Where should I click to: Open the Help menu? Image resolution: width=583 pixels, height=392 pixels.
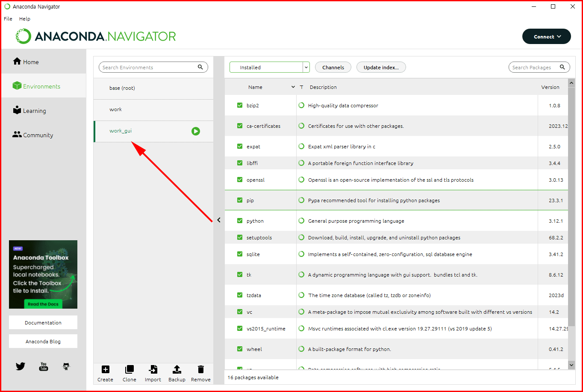[25, 19]
